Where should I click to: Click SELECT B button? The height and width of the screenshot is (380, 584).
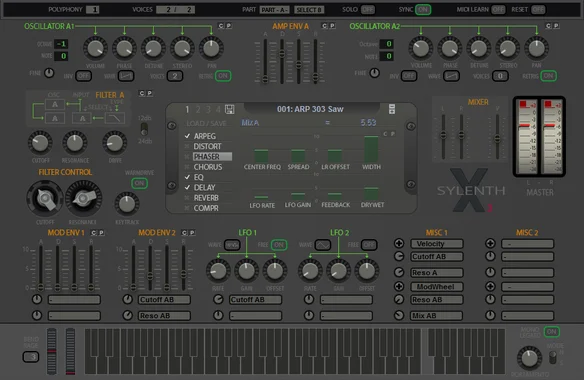point(309,10)
